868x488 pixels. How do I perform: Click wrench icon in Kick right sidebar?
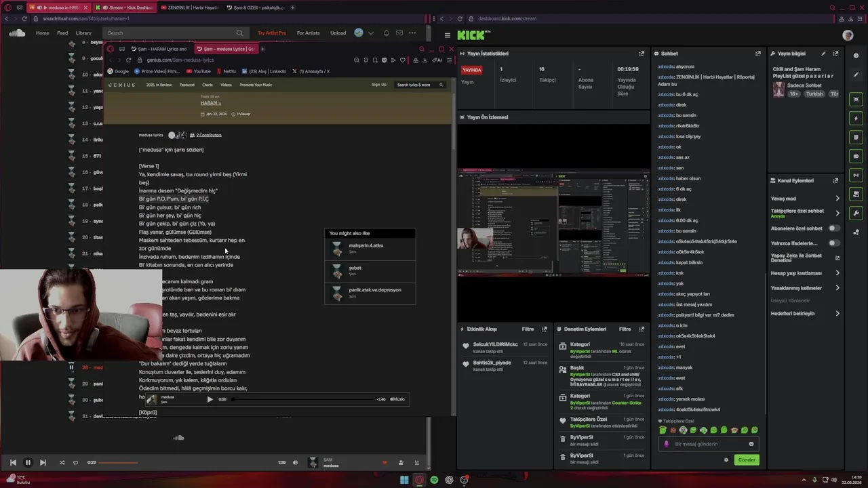point(856,213)
